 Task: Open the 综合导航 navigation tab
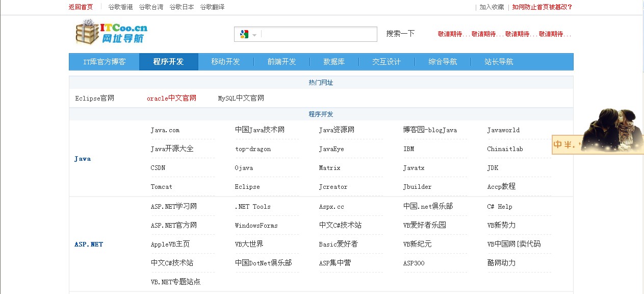pos(443,62)
